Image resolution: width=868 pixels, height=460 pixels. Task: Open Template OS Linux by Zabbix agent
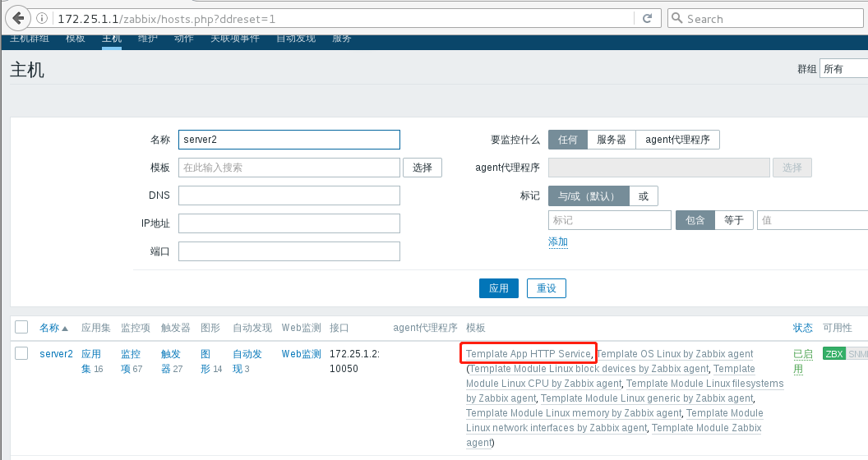tap(676, 354)
